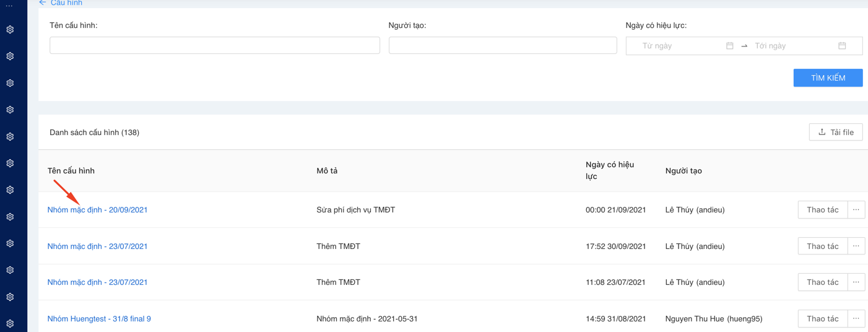Open Nhóm Huengtest - 31/8 final 9 link
This screenshot has height=332, width=868.
(99, 319)
